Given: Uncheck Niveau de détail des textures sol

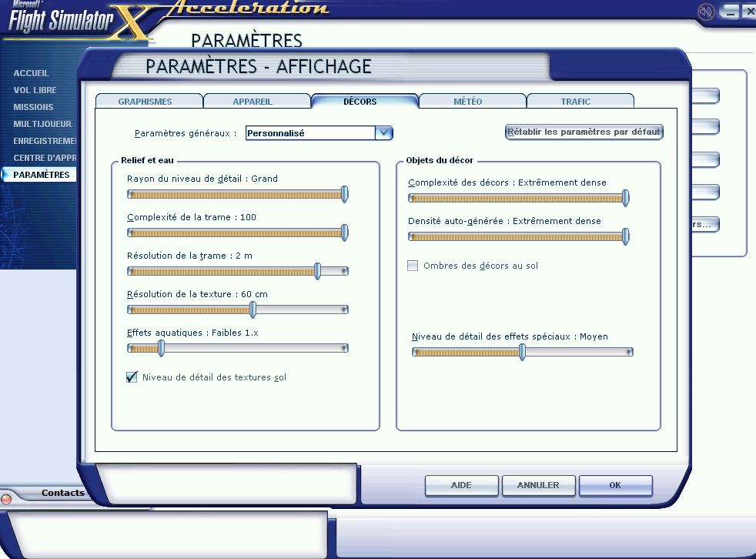Looking at the screenshot, I should click(132, 377).
